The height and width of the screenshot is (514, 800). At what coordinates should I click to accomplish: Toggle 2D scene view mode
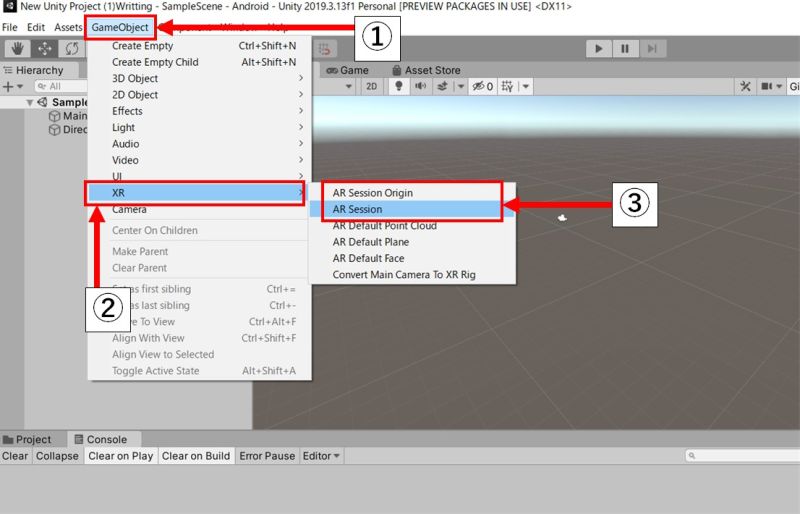click(371, 86)
